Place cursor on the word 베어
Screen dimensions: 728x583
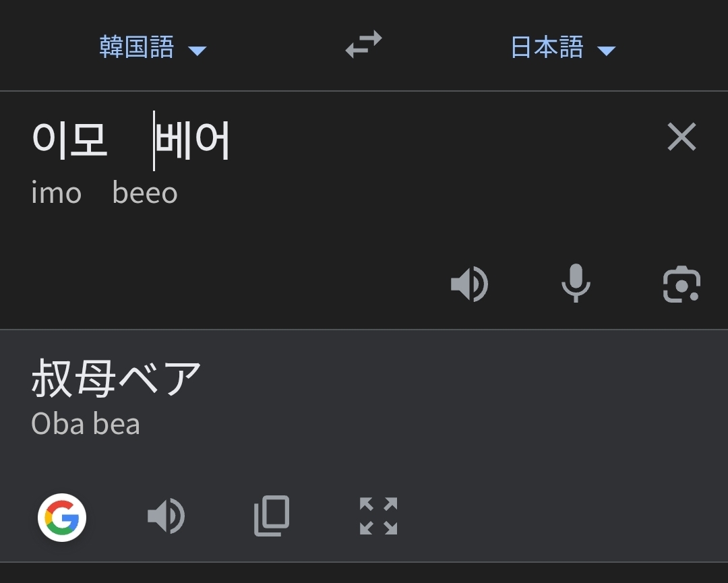coord(193,140)
